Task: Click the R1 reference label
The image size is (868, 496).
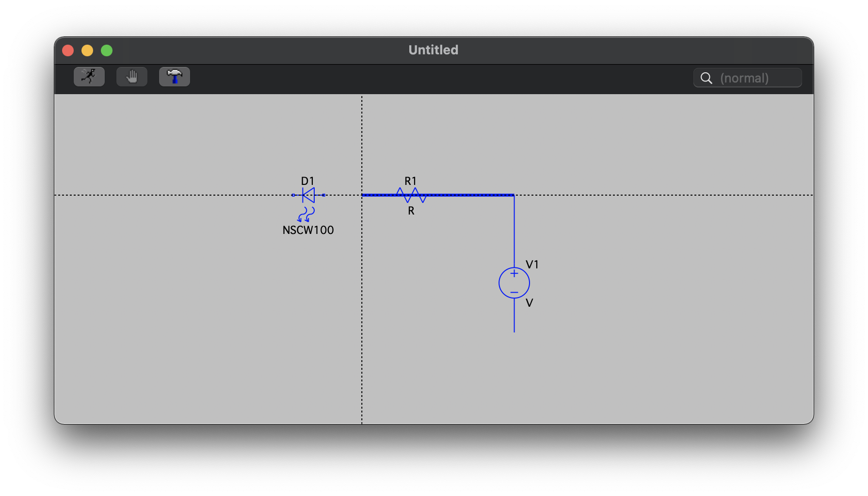Action: click(410, 181)
